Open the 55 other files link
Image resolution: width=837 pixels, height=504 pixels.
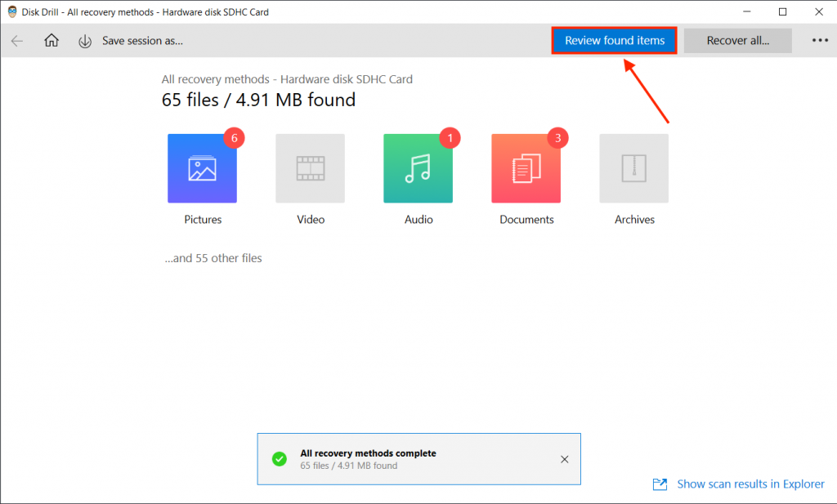click(213, 257)
